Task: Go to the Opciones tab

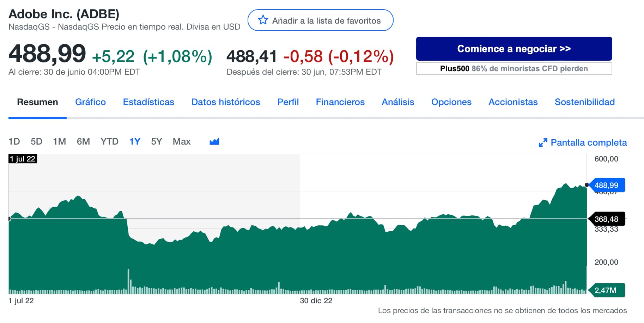Action: click(x=451, y=102)
